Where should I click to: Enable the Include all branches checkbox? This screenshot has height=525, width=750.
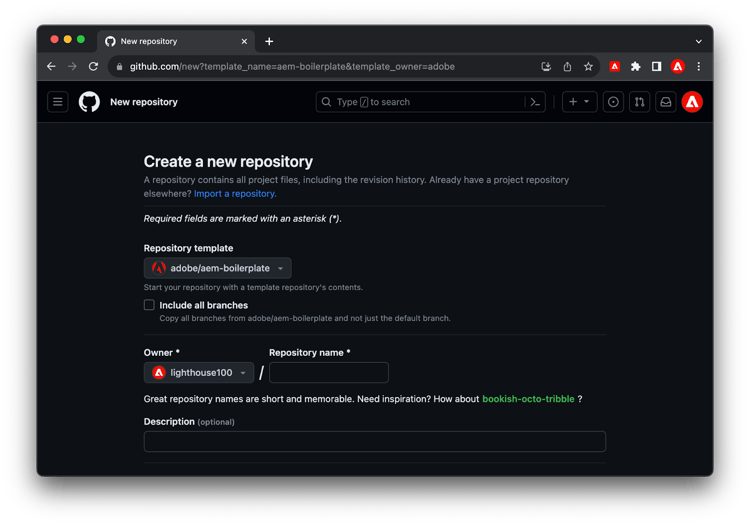[x=149, y=305]
